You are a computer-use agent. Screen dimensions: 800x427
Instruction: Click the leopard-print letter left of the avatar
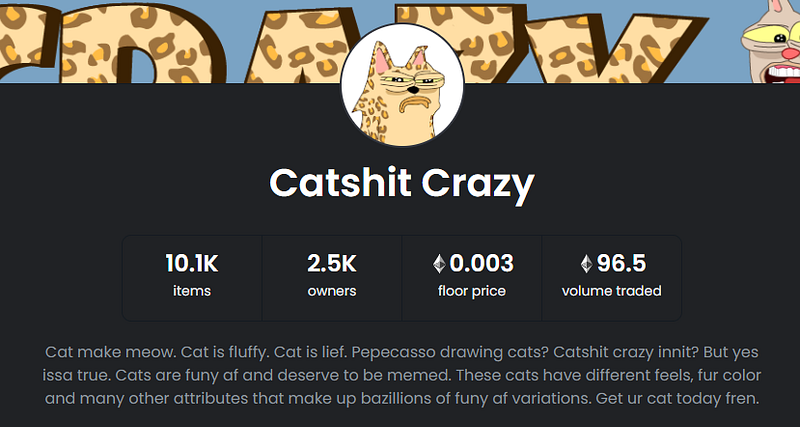click(290, 45)
